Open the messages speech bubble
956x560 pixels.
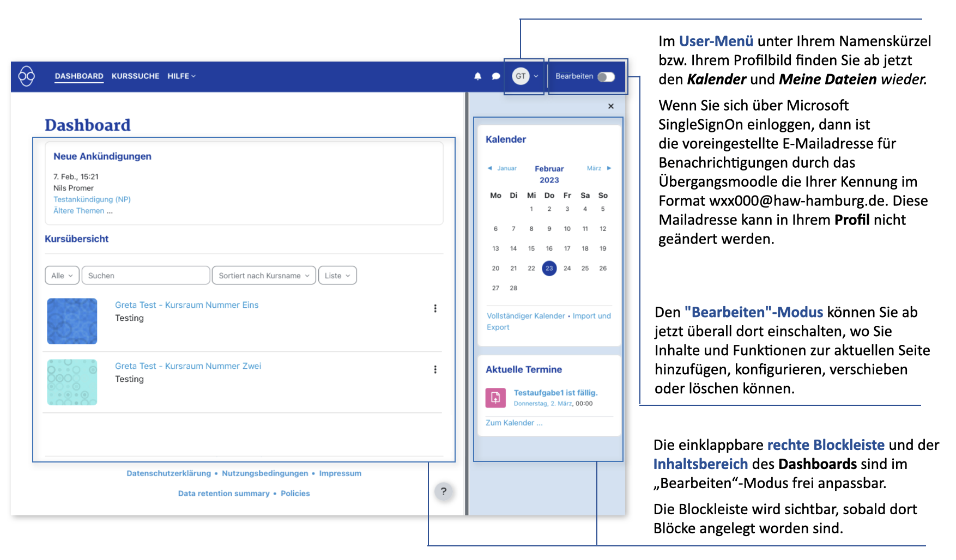tap(495, 76)
